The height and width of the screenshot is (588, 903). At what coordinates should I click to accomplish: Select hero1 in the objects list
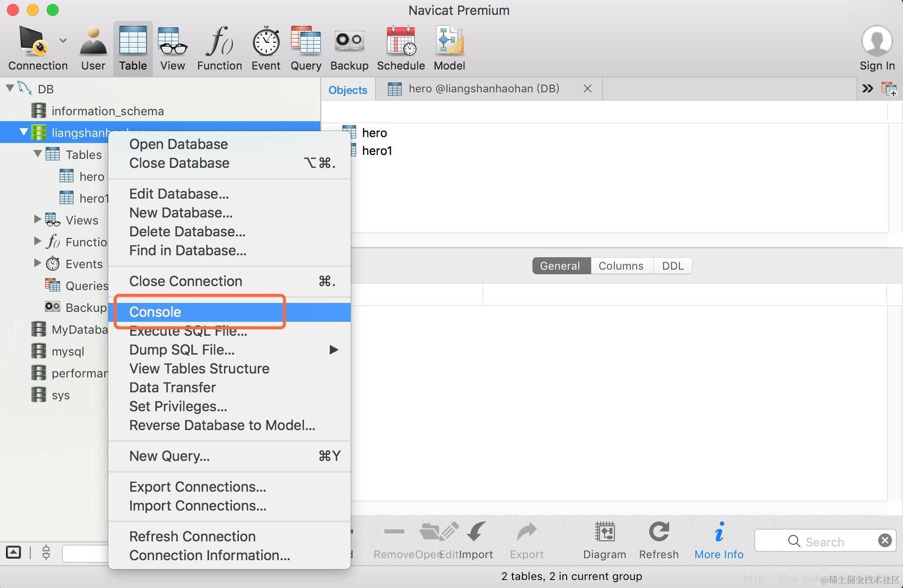click(x=377, y=150)
